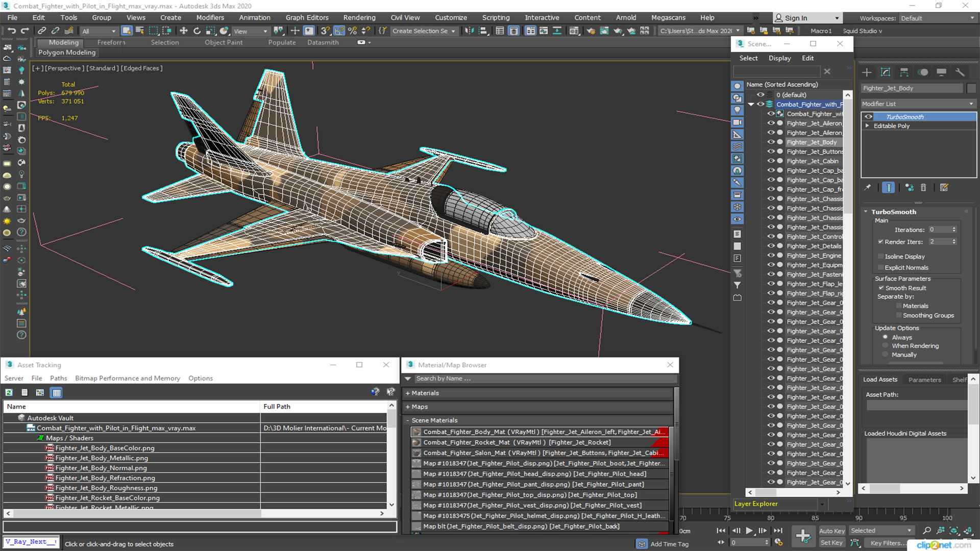Switch to Motion command panel tab
This screenshot has height=551, width=980.
(923, 72)
